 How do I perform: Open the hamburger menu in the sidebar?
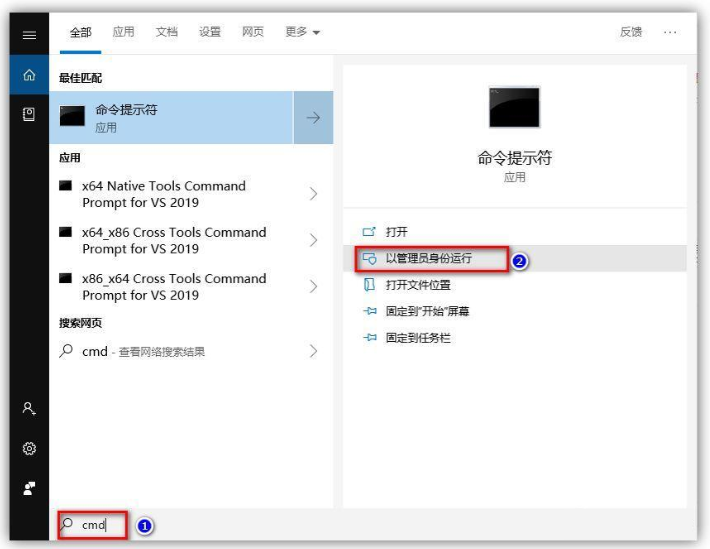click(29, 35)
